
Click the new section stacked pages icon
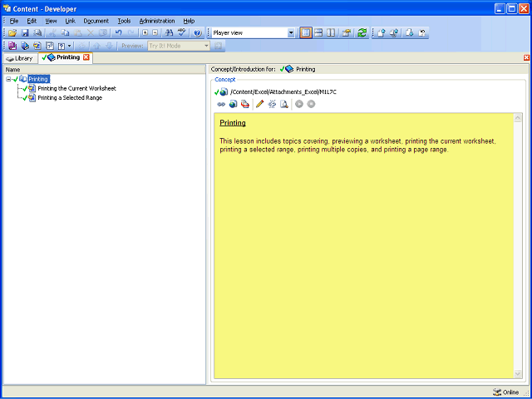(25, 46)
